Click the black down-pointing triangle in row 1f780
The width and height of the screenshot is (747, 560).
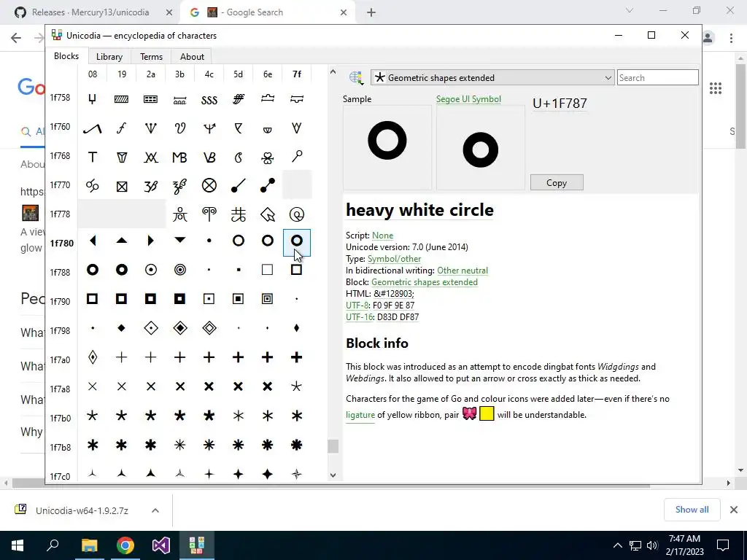[x=180, y=241]
